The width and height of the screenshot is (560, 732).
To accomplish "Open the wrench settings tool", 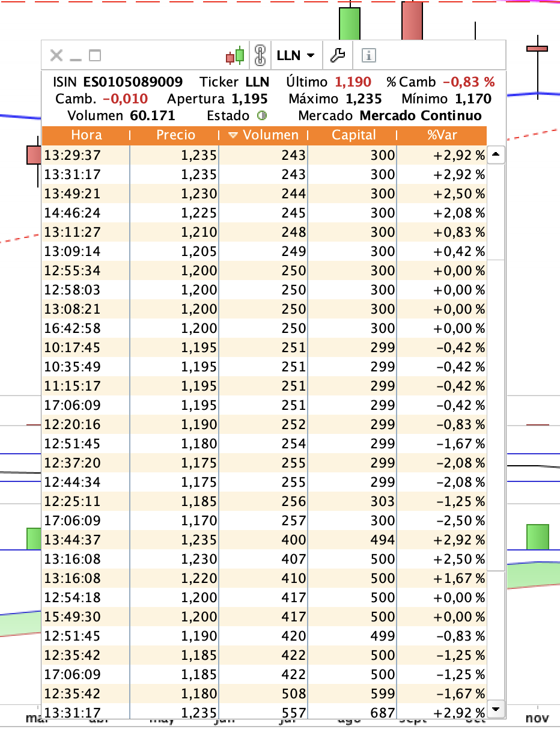I will pos(338,56).
